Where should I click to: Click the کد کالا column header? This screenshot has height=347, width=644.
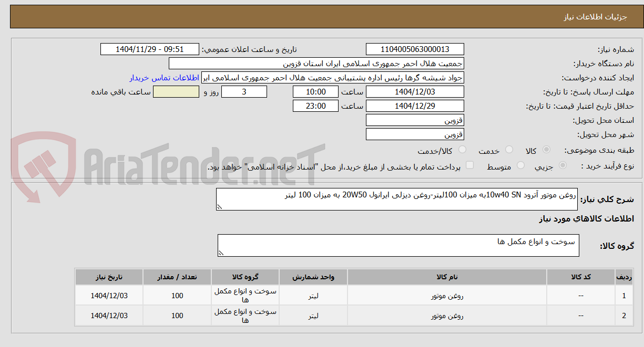click(x=581, y=277)
